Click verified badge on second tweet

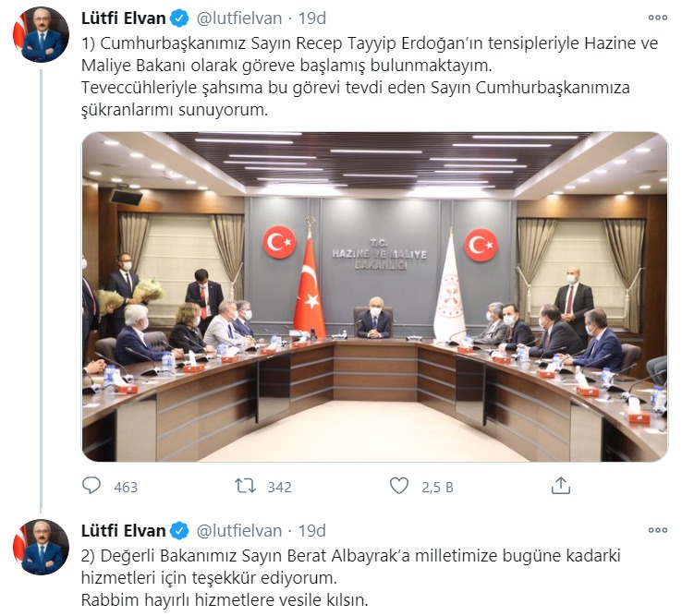(179, 531)
